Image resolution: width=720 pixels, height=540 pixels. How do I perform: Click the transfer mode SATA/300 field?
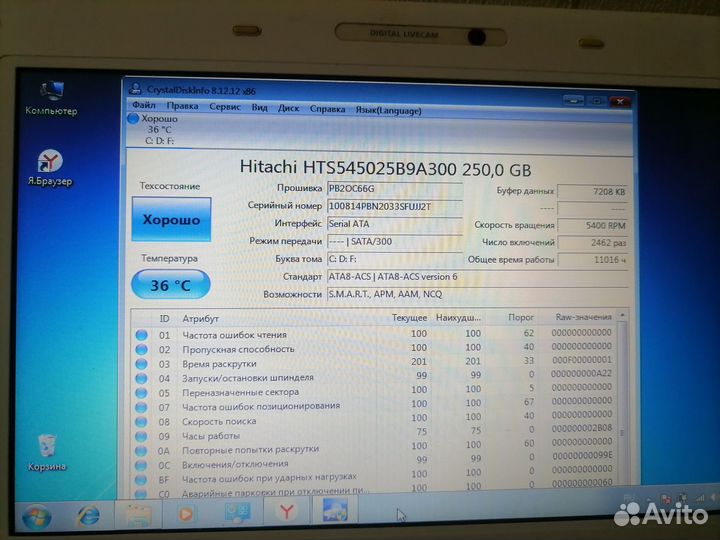394,242
